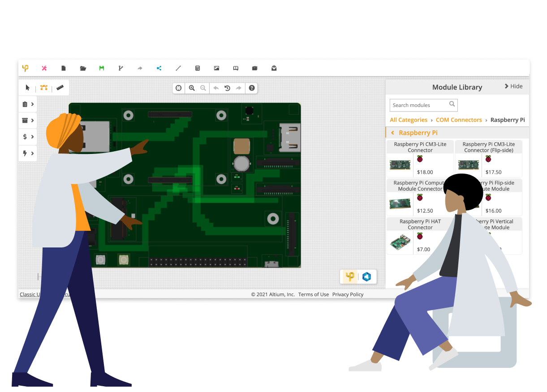Screen dimensions: 547x392
Task: Expand the archive box side panel
Action: tap(28, 120)
